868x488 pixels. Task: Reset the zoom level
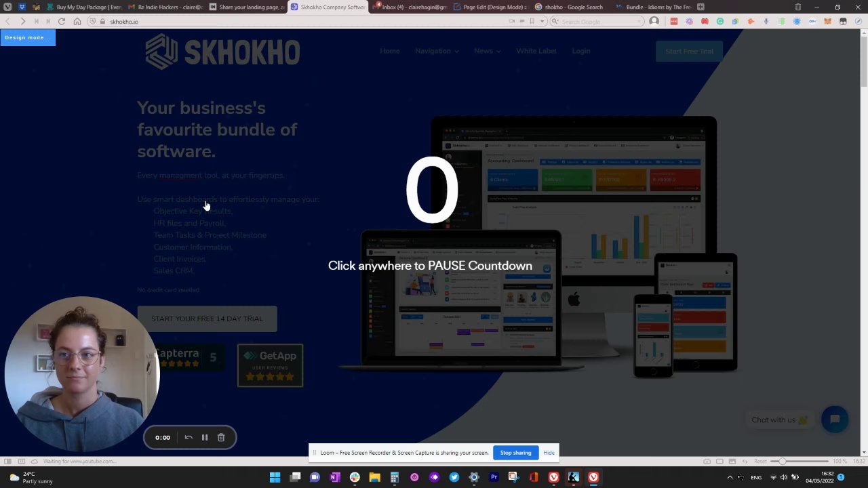760,462
